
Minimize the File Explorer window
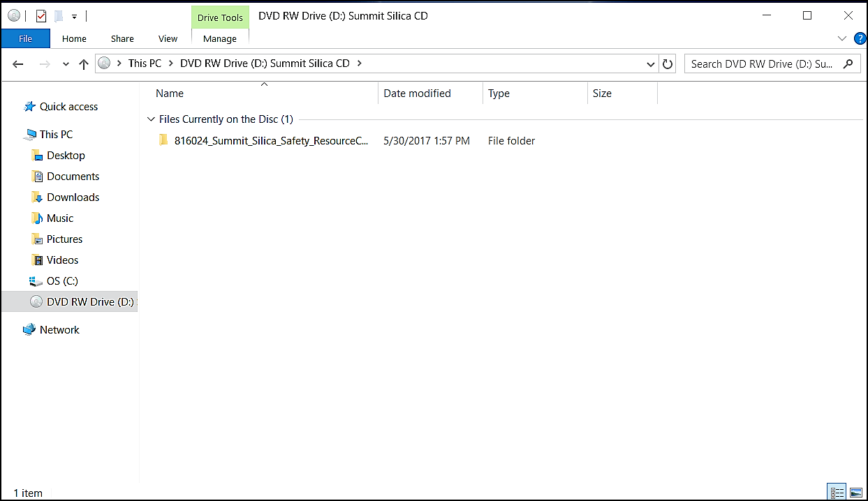[x=766, y=15]
